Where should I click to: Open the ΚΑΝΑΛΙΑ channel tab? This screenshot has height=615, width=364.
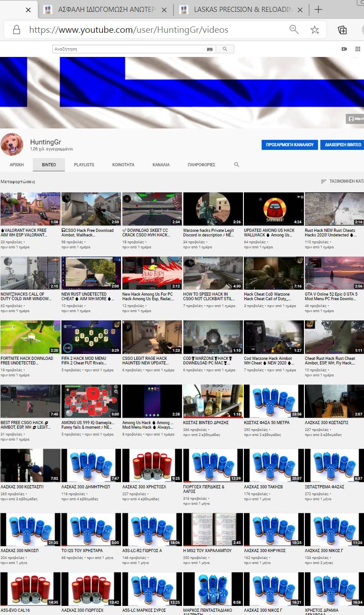(x=161, y=164)
